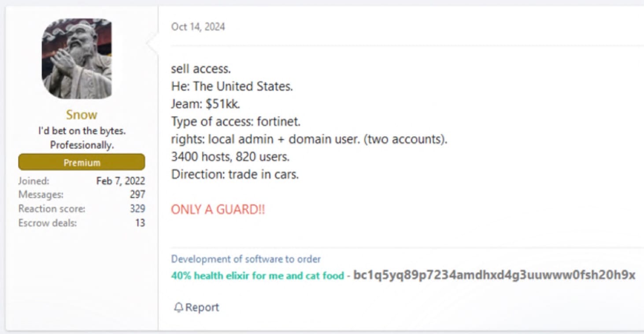Click the red ONLY A GUARD!! text
Viewport: 644px width, 334px height.
pyautogui.click(x=218, y=209)
